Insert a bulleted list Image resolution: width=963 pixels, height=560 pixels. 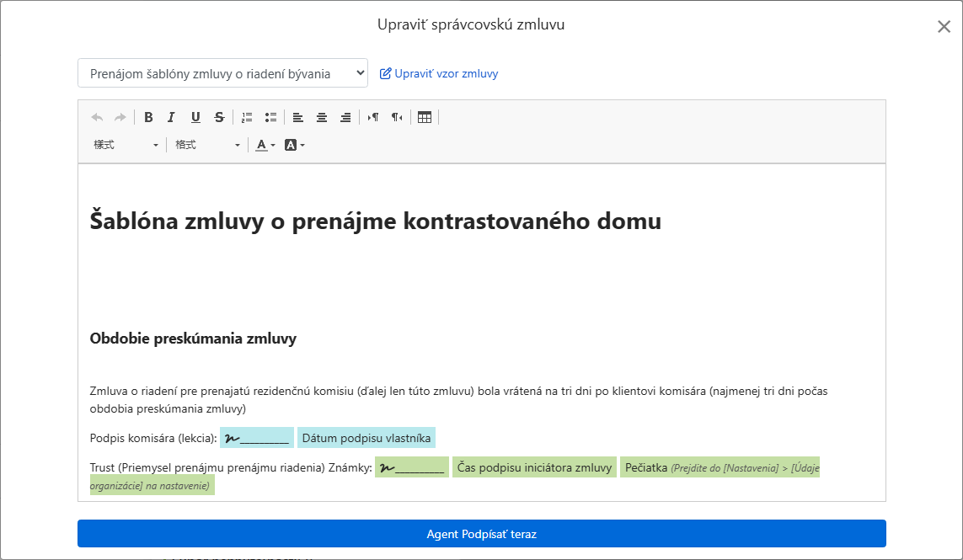pyautogui.click(x=270, y=117)
